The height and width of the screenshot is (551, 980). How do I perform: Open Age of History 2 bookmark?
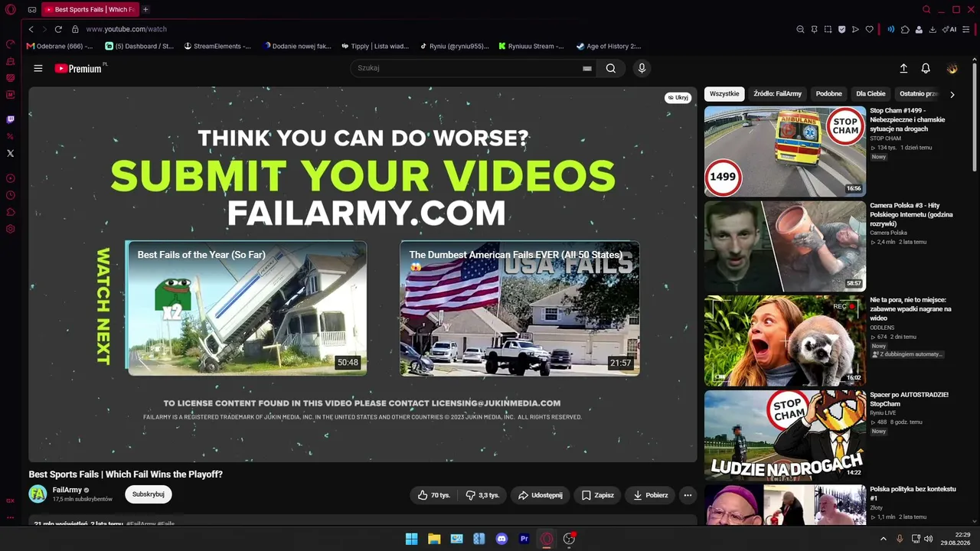tap(609, 46)
